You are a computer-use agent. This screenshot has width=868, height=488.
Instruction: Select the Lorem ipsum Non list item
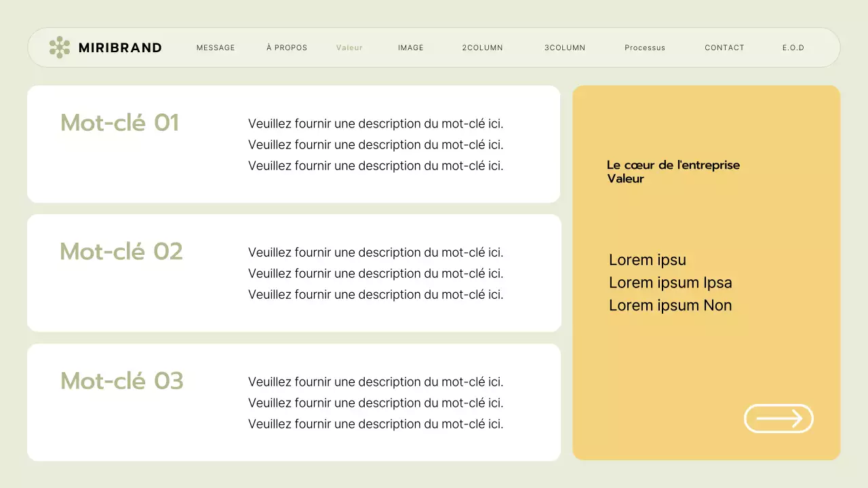click(670, 305)
